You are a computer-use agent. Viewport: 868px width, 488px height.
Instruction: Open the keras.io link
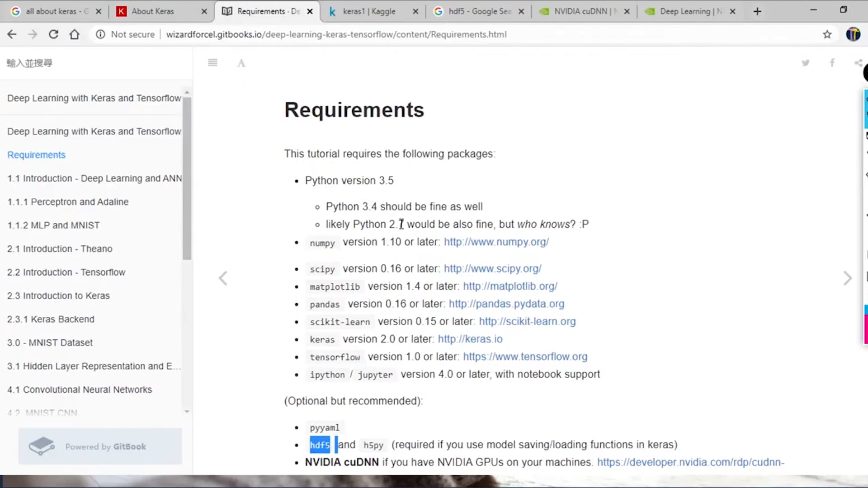470,339
